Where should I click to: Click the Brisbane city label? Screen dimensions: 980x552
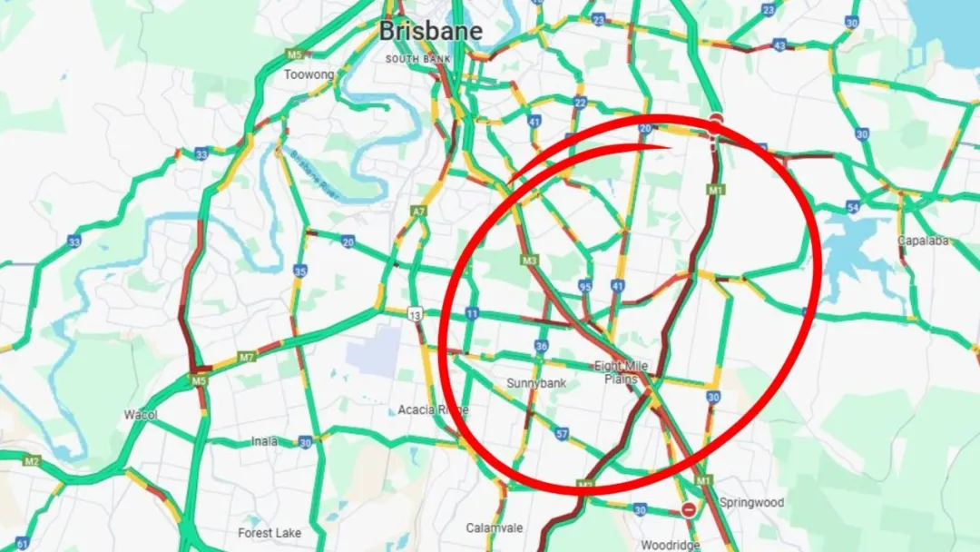click(431, 31)
